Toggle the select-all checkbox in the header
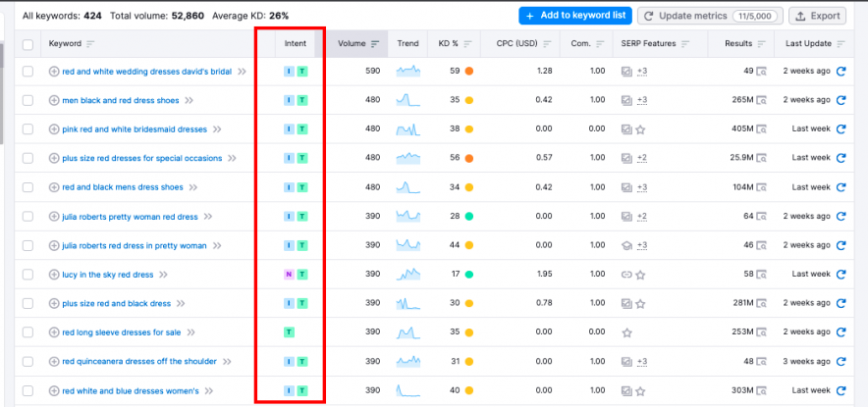The height and width of the screenshot is (407, 868). tap(27, 44)
